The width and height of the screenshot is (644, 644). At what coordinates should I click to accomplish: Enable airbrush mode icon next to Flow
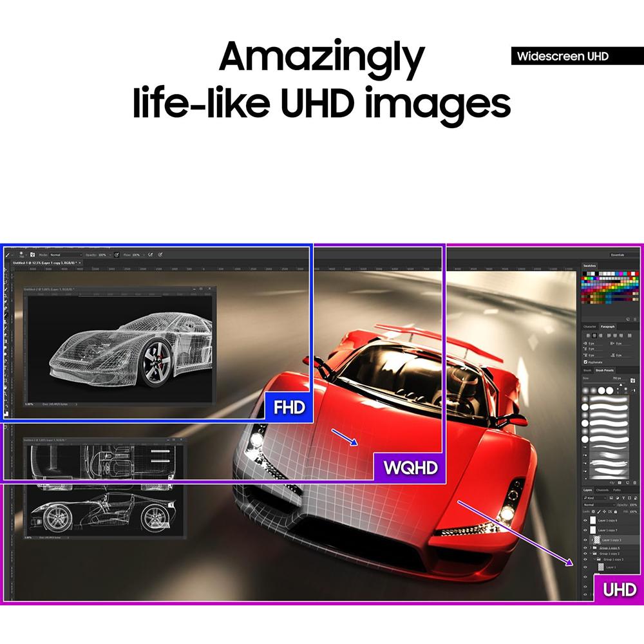[150, 255]
